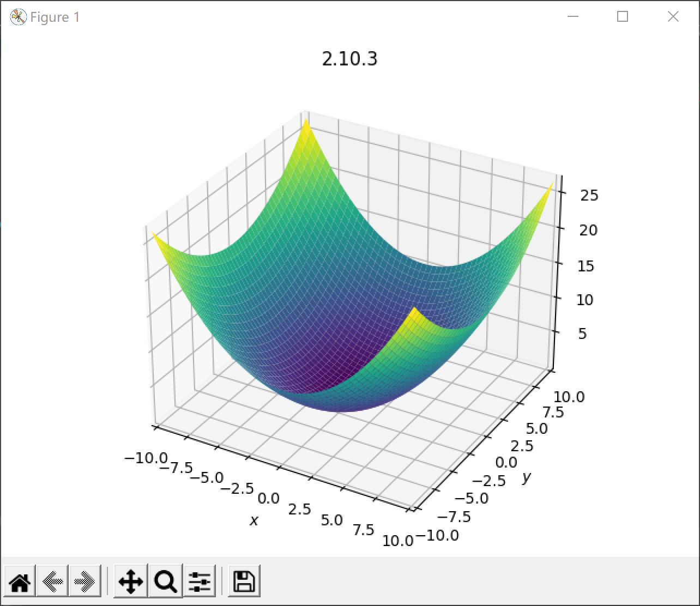Go forward to the next view
The width and height of the screenshot is (700, 606).
pos(85,581)
